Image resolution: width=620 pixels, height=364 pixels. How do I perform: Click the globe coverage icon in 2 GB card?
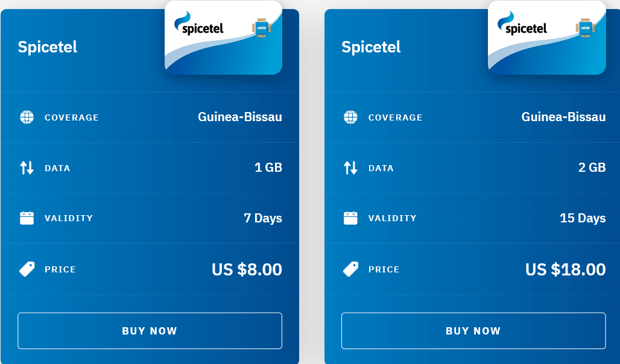pyautogui.click(x=350, y=117)
